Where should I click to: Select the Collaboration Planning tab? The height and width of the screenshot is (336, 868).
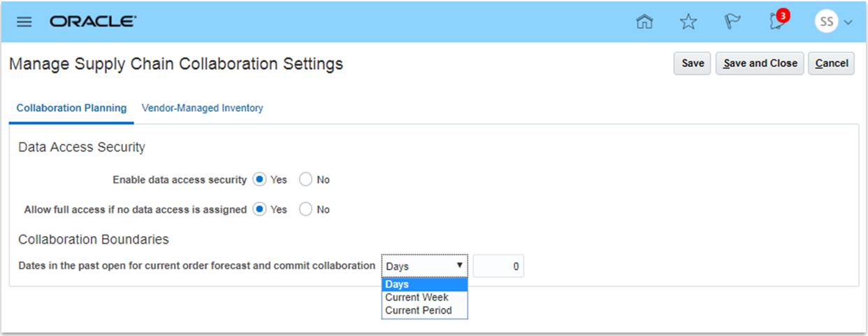71,108
